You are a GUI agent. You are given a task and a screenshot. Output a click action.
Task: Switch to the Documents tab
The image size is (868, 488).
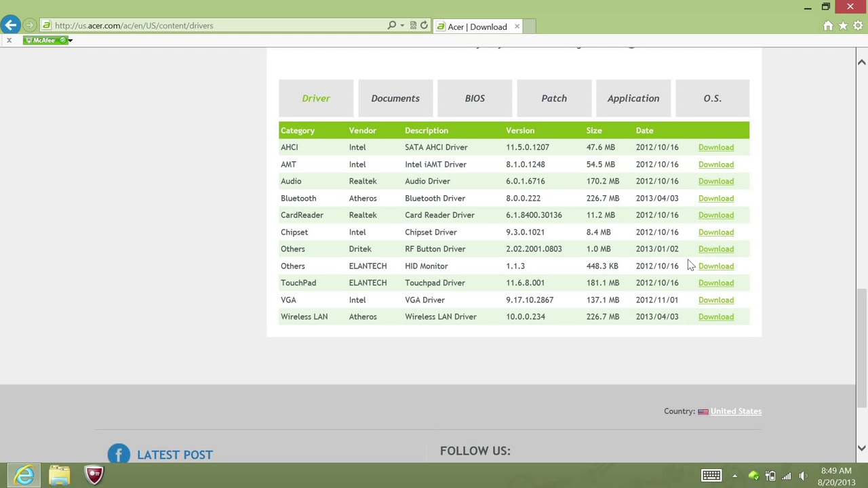tap(395, 98)
